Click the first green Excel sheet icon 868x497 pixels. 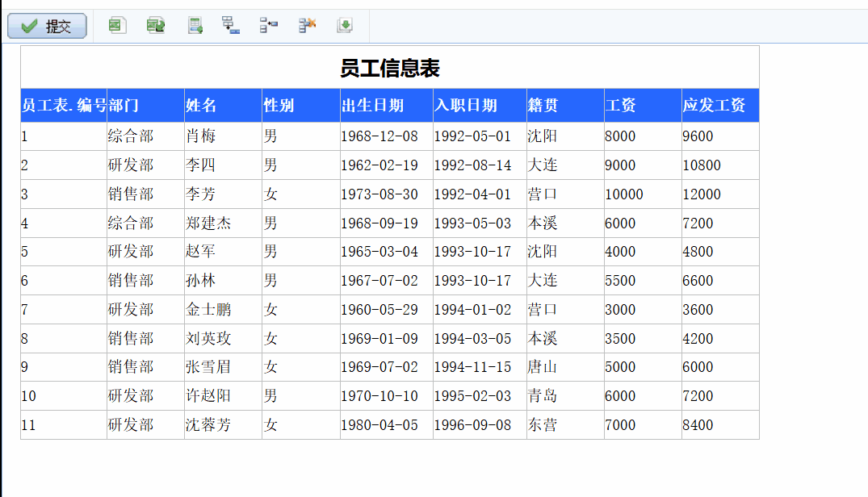click(x=117, y=26)
